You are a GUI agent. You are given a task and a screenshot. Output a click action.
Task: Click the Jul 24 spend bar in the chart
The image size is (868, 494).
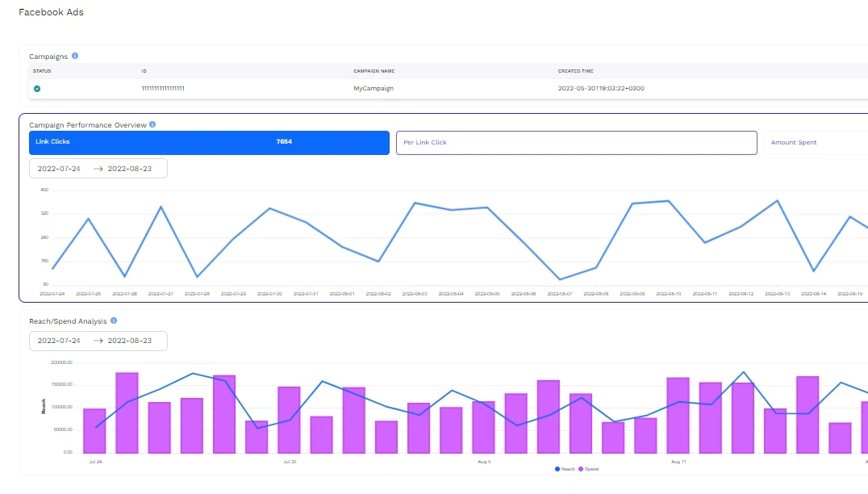[x=94, y=431]
